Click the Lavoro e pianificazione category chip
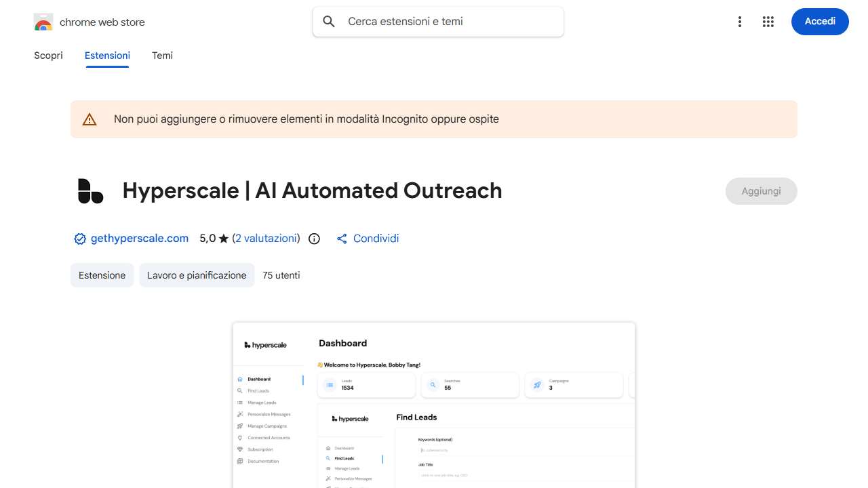 click(x=197, y=275)
